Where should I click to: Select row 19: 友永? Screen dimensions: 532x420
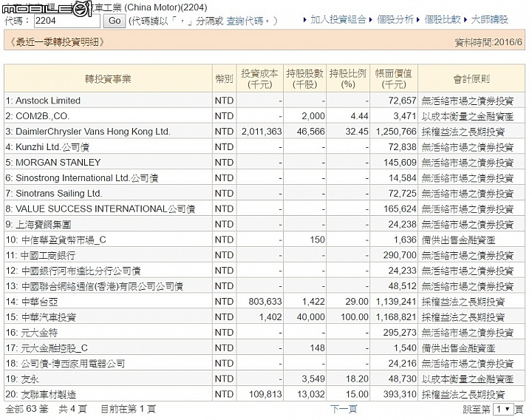(x=265, y=379)
